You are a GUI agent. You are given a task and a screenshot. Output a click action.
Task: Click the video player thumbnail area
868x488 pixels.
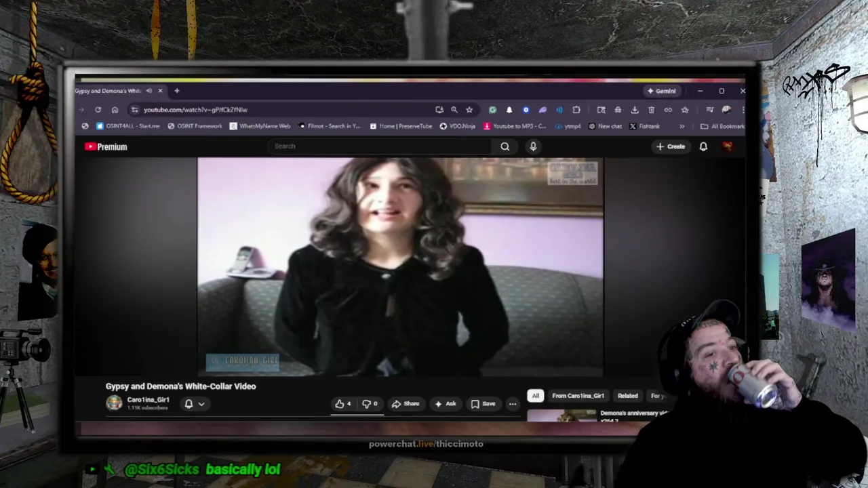point(400,267)
